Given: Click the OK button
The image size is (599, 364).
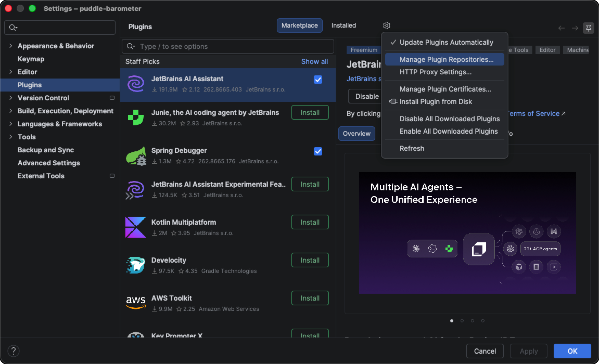Looking at the screenshot, I should (572, 351).
